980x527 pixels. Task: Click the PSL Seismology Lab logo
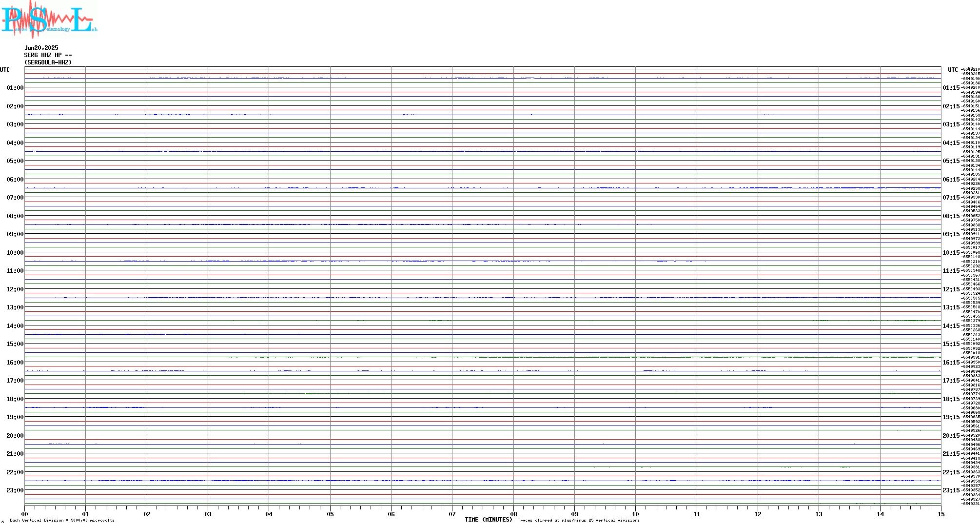coord(49,19)
